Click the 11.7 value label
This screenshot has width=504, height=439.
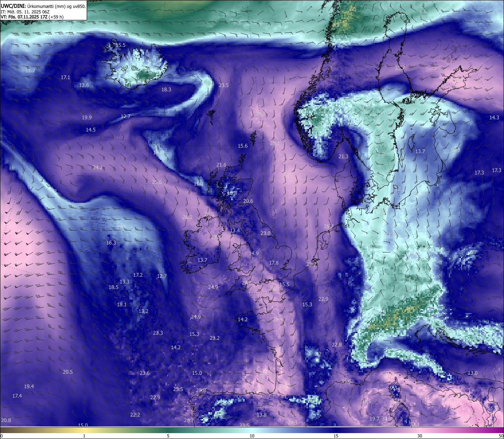click(30, 71)
